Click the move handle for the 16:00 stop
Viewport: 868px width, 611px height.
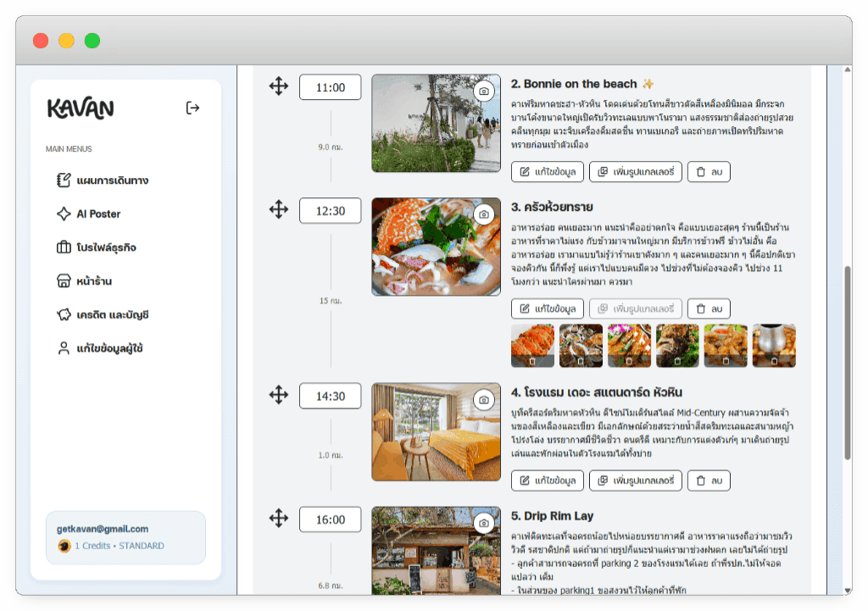[278, 519]
